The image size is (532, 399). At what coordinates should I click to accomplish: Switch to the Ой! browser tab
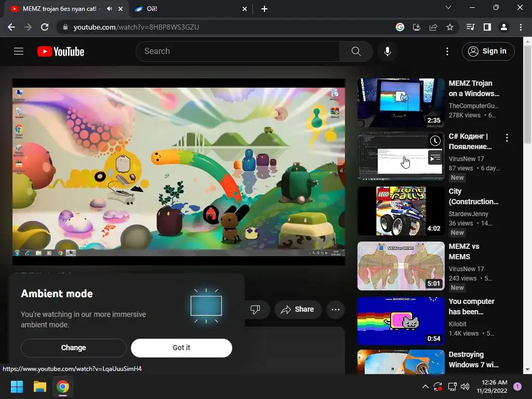click(190, 9)
